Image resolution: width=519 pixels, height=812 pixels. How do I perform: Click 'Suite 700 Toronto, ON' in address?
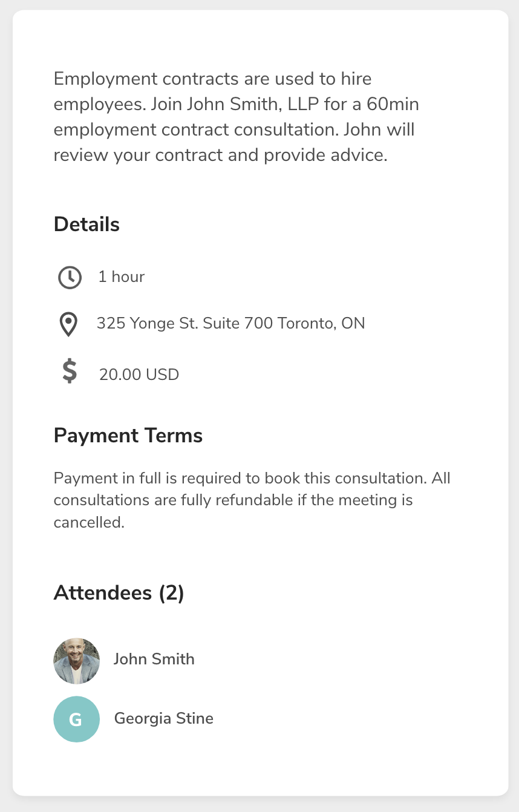tap(285, 323)
